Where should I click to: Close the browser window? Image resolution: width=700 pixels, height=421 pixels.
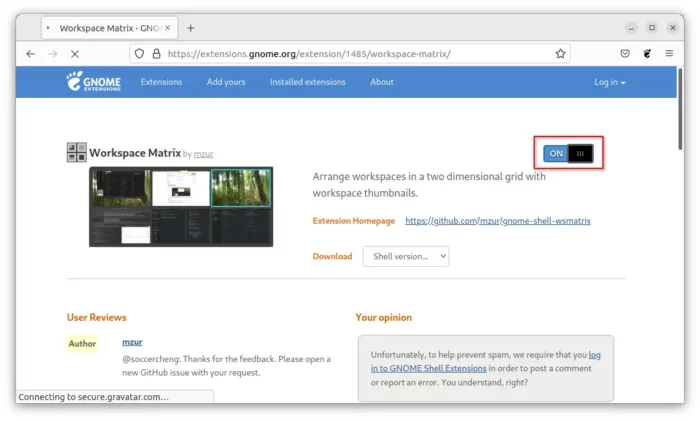[x=673, y=28]
